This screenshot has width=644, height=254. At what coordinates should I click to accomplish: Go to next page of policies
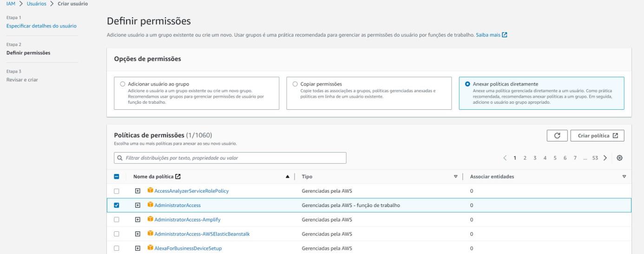(605, 158)
